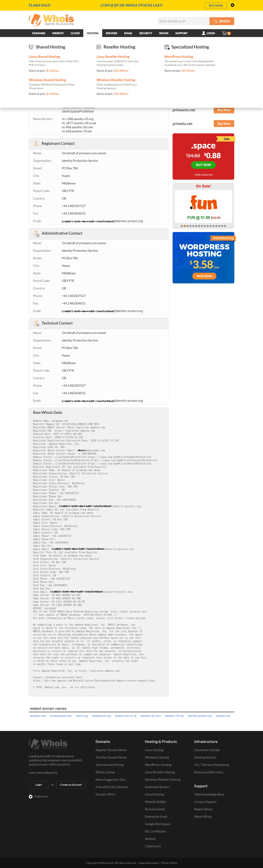
Task: Open the Website menu
Action: (58, 33)
